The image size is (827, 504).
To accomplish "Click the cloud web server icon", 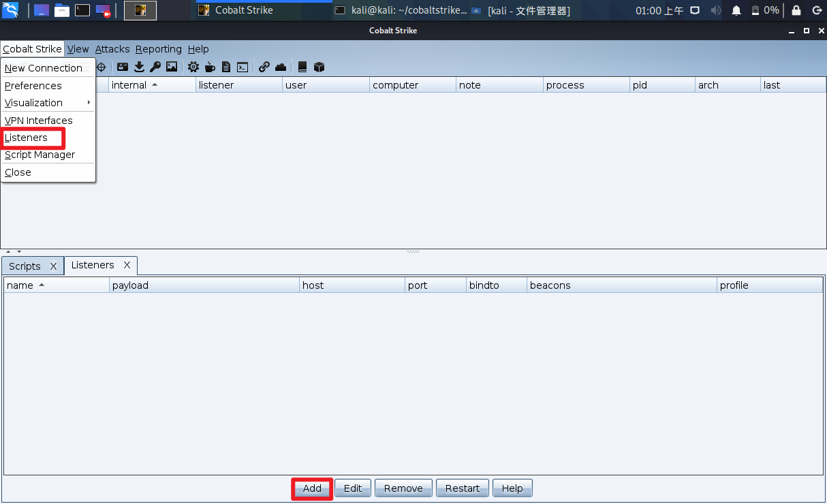I will coord(281,67).
